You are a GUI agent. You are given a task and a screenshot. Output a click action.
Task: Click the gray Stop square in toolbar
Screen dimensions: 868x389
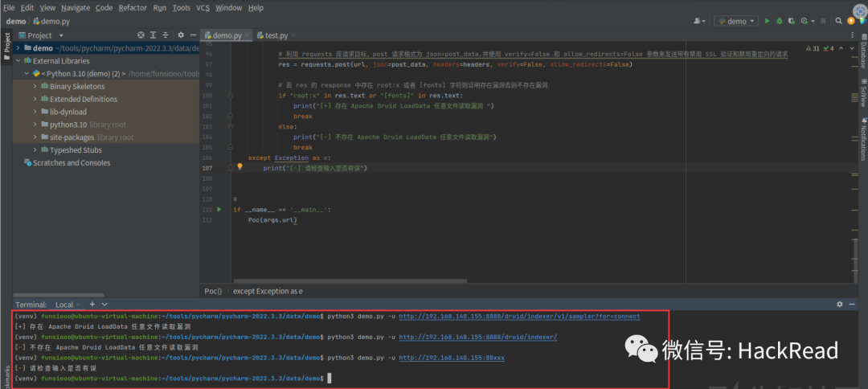(x=823, y=21)
